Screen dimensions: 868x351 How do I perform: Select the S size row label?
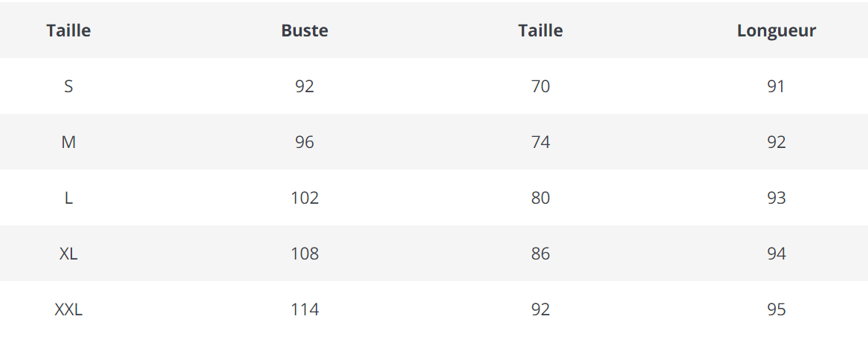click(x=68, y=86)
